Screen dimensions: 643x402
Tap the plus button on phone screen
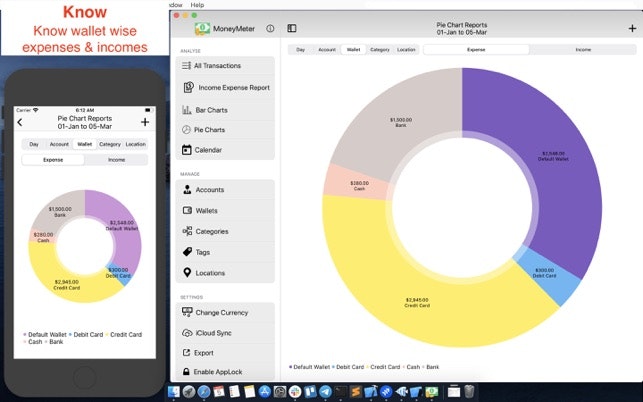(x=145, y=122)
